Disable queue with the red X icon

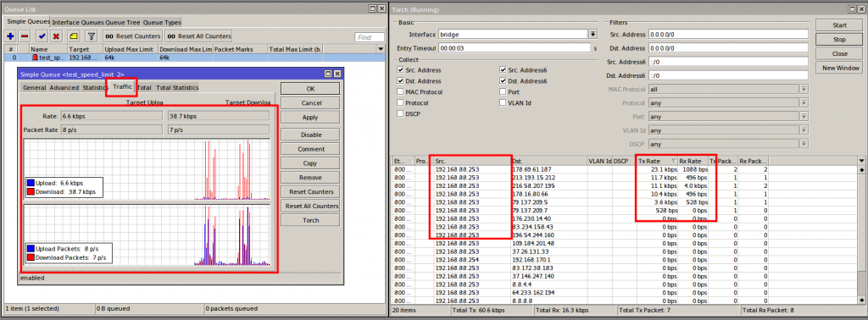tap(56, 36)
